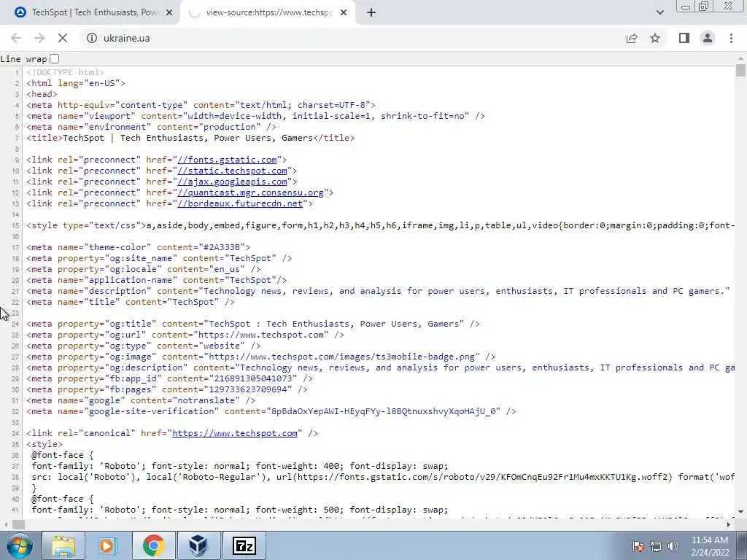Click the google-site-verification meta line
The image size is (747, 560).
click(x=271, y=411)
